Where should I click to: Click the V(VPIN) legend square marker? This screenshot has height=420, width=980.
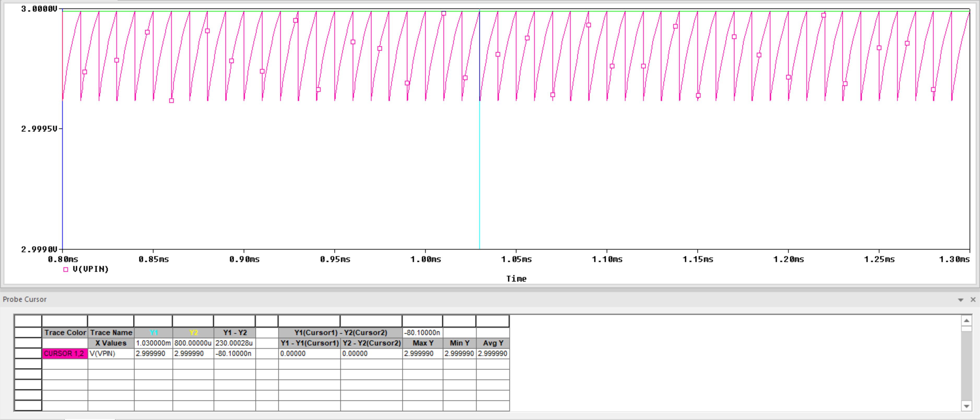(x=66, y=269)
